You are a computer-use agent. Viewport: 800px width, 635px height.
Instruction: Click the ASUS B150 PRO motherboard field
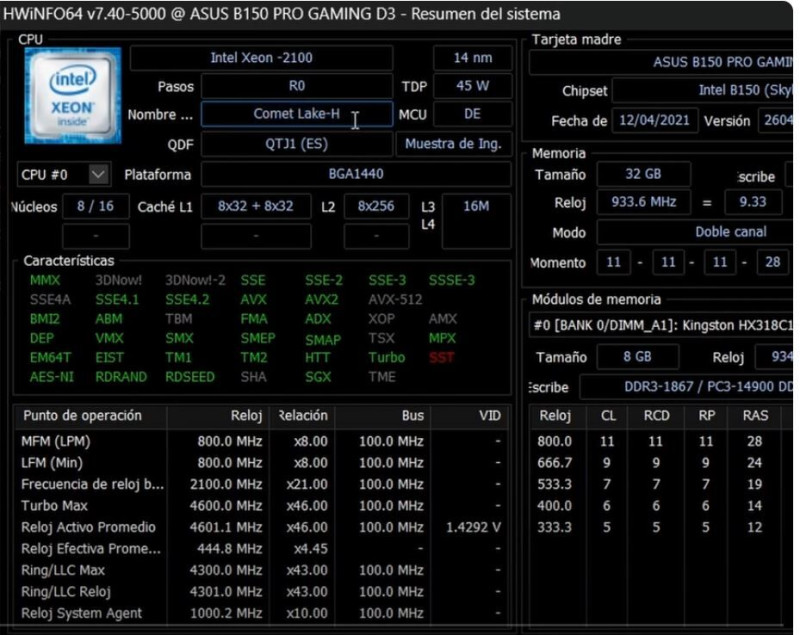click(661, 62)
